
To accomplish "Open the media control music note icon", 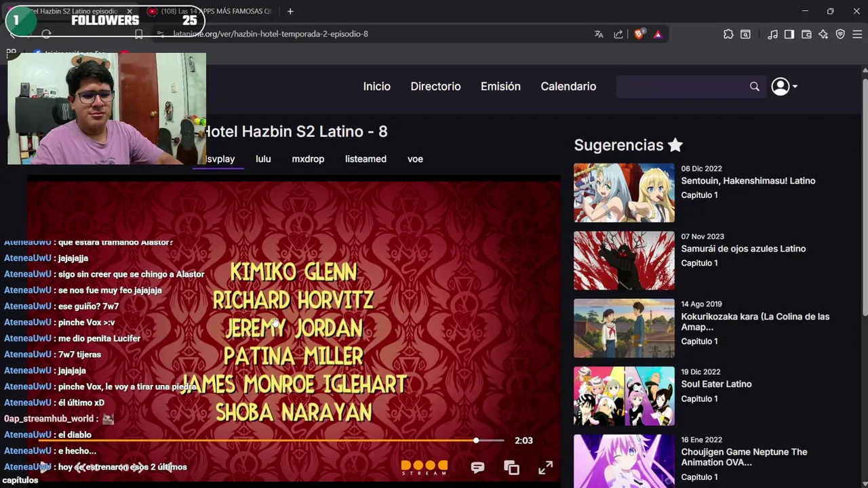I will pos(772,34).
